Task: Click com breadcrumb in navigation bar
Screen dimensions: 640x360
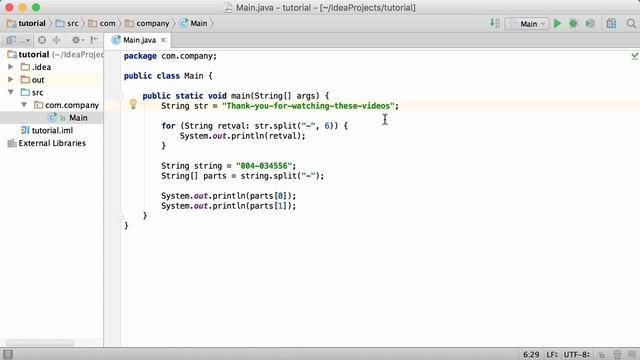Action: point(102,23)
